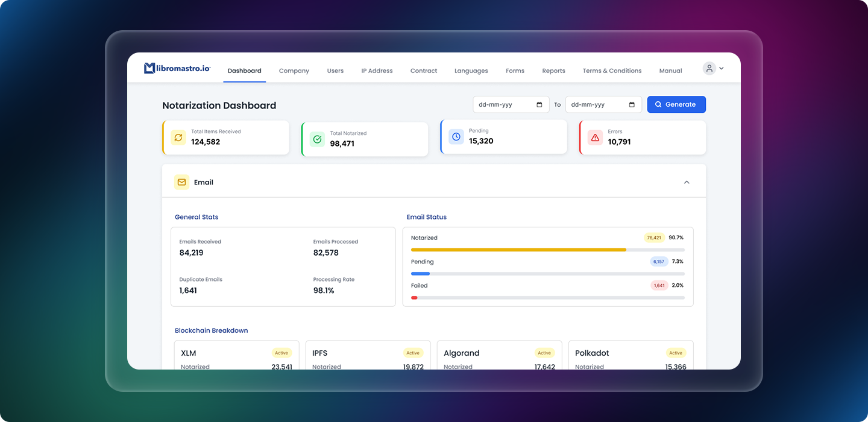868x422 pixels.
Task: Open the user account dropdown arrow
Action: 722,69
